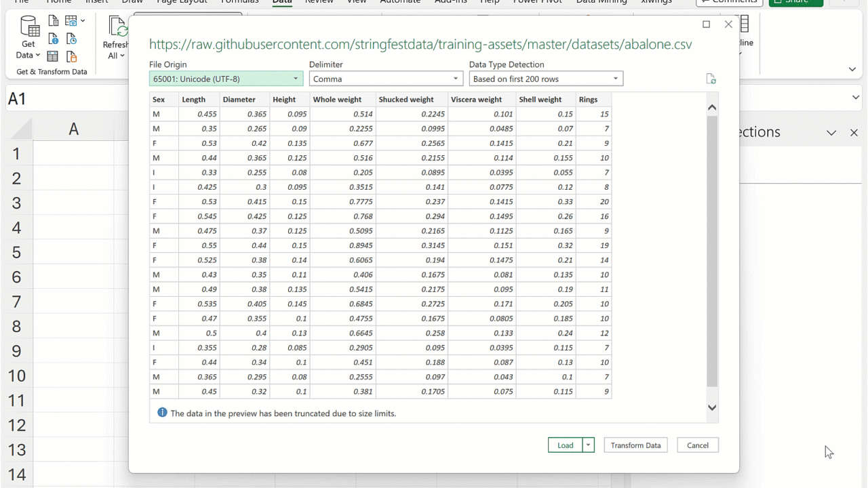The image size is (868, 488).
Task: Open Recent Sources icon
Action: pyautogui.click(x=71, y=39)
